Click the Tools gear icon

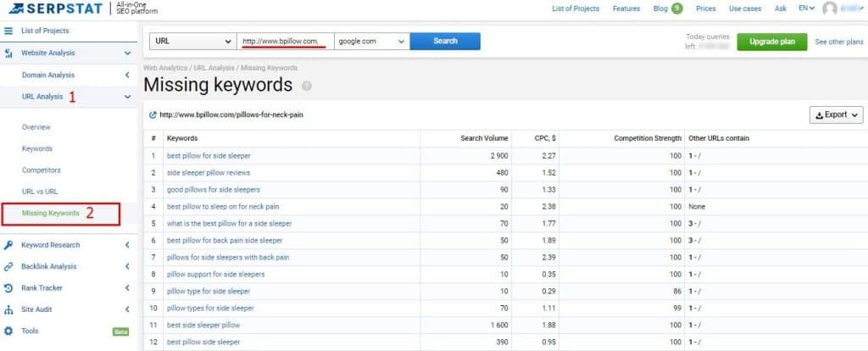coord(8,331)
